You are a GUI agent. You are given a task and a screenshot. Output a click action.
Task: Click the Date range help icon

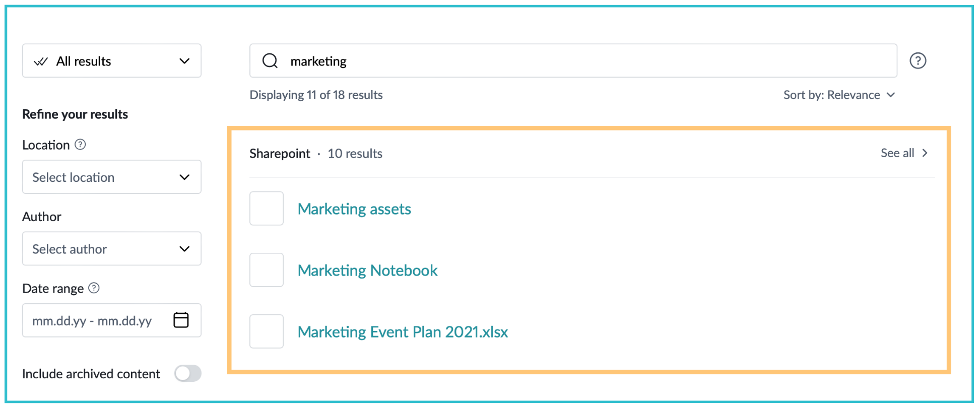(94, 288)
